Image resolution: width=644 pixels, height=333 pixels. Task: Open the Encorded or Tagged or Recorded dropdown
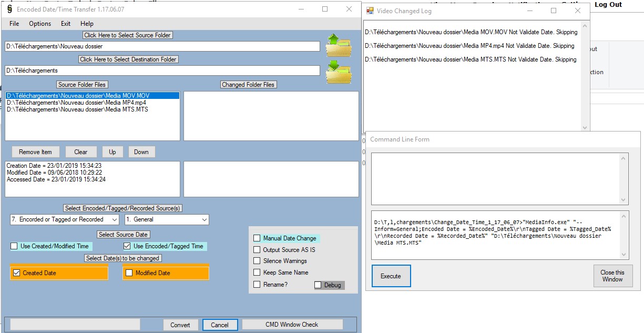pyautogui.click(x=65, y=219)
